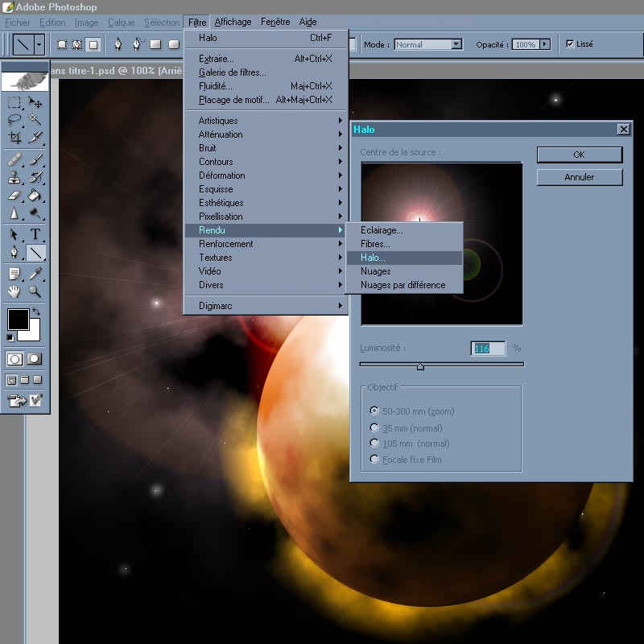Image resolution: width=644 pixels, height=644 pixels.
Task: Enable Shape Layers mode in options bar
Action: pos(62,44)
